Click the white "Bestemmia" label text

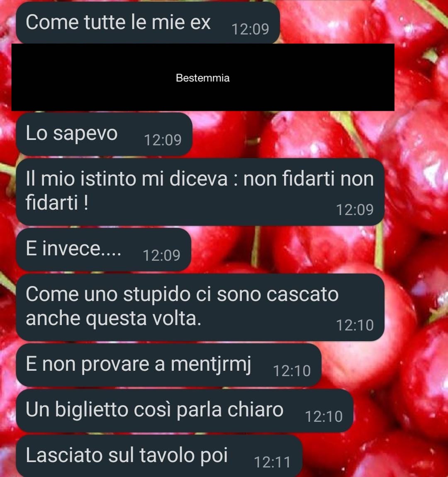203,78
